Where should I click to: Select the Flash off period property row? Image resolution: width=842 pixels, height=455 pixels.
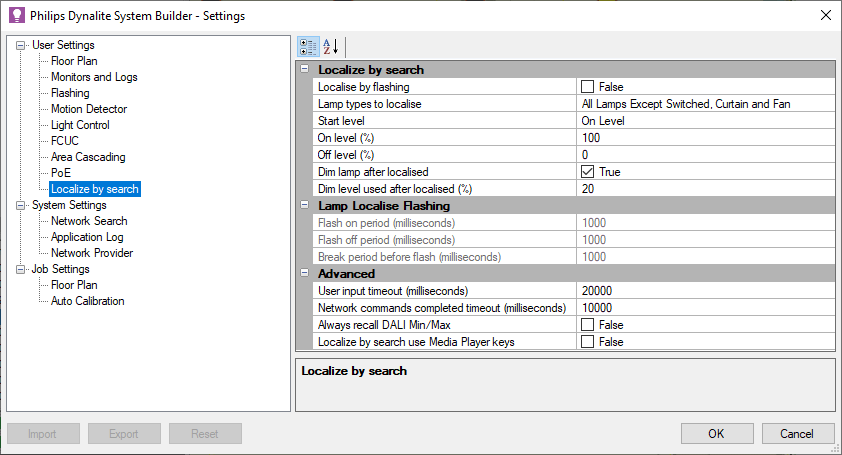click(x=574, y=240)
